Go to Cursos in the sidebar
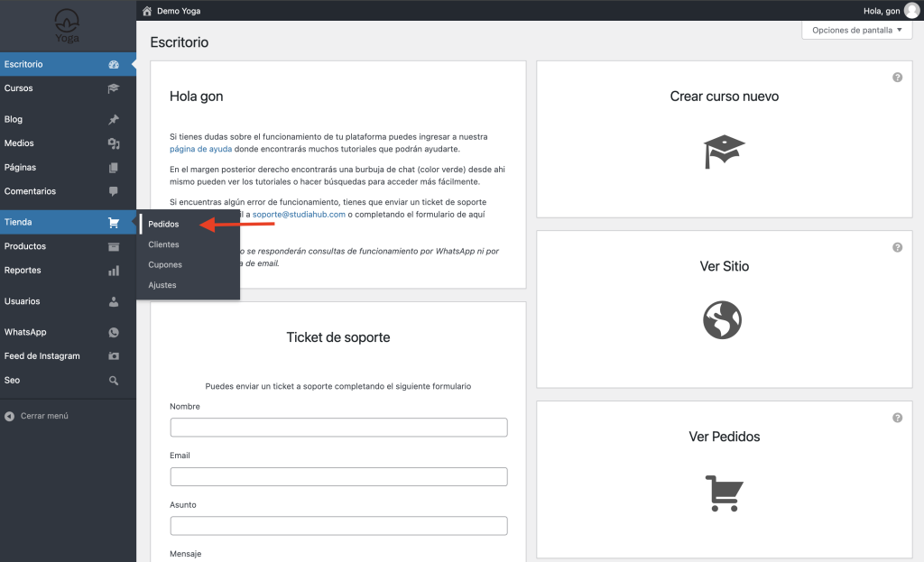924x562 pixels. [x=19, y=88]
